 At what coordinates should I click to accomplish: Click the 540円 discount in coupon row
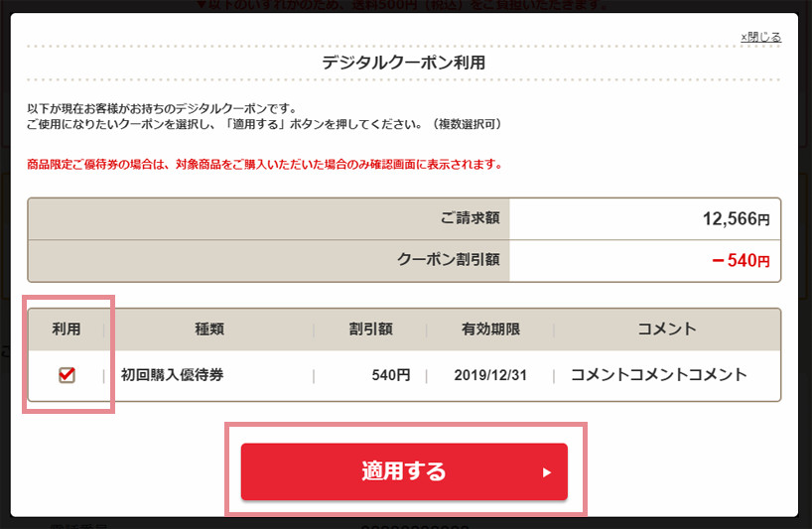(x=390, y=376)
